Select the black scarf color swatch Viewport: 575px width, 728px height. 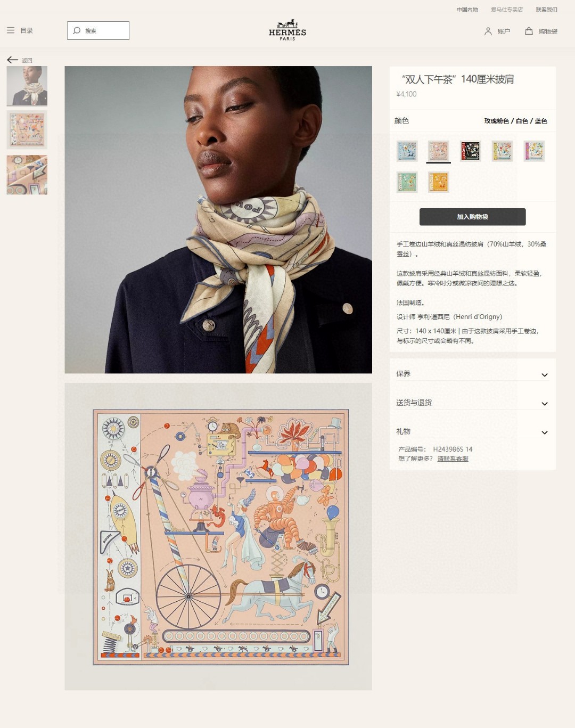(x=470, y=151)
